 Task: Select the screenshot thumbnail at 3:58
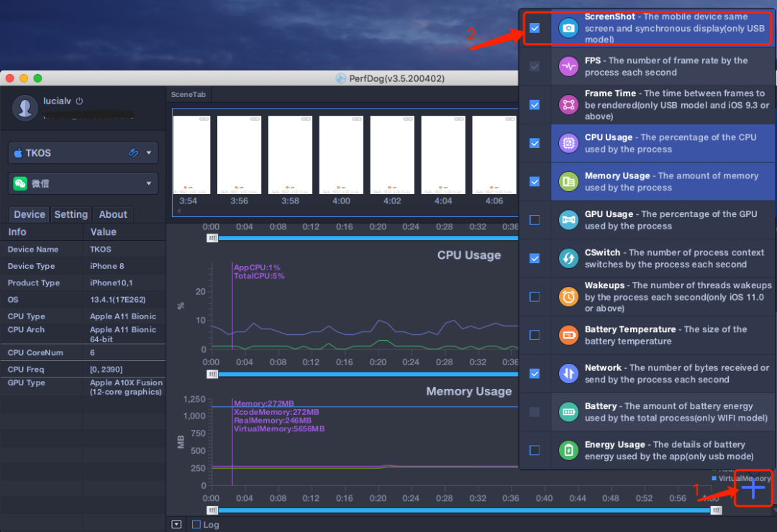290,155
